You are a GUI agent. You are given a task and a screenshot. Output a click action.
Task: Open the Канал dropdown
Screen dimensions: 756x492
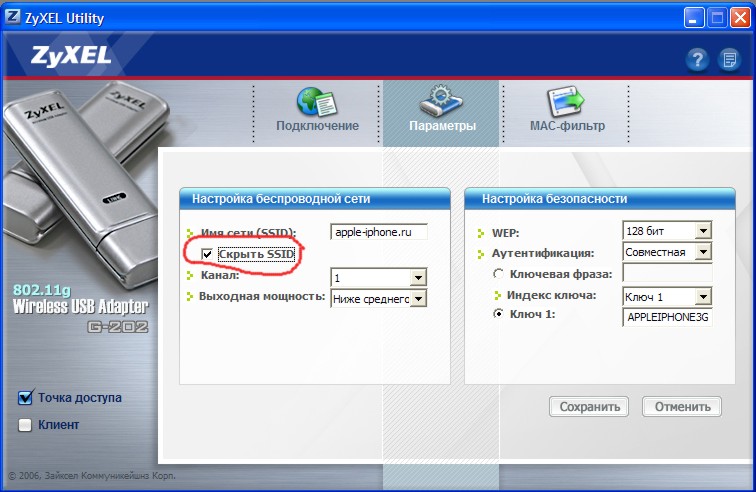pos(418,278)
